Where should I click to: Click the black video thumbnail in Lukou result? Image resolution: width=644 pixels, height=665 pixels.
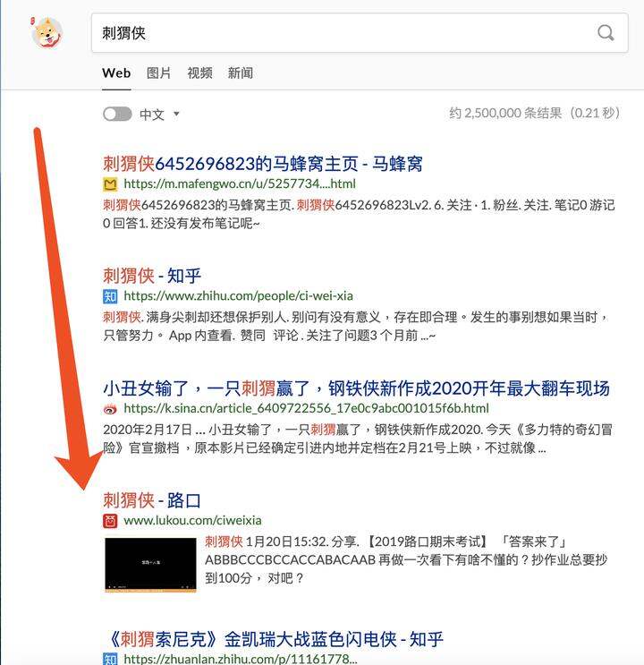[150, 565]
